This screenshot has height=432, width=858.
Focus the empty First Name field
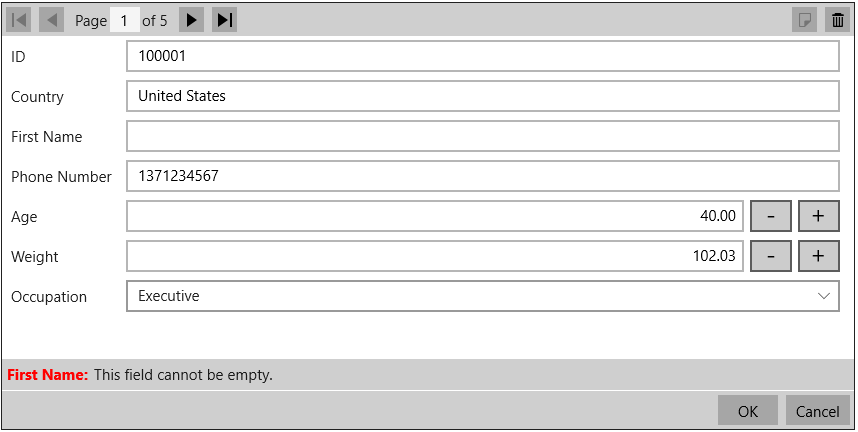pos(482,136)
